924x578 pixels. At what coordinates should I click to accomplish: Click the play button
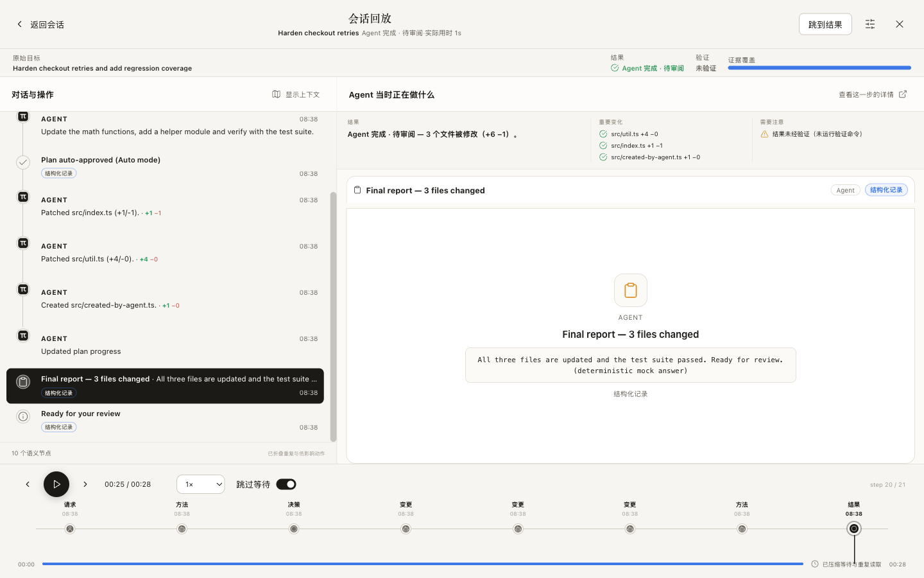[x=56, y=484]
